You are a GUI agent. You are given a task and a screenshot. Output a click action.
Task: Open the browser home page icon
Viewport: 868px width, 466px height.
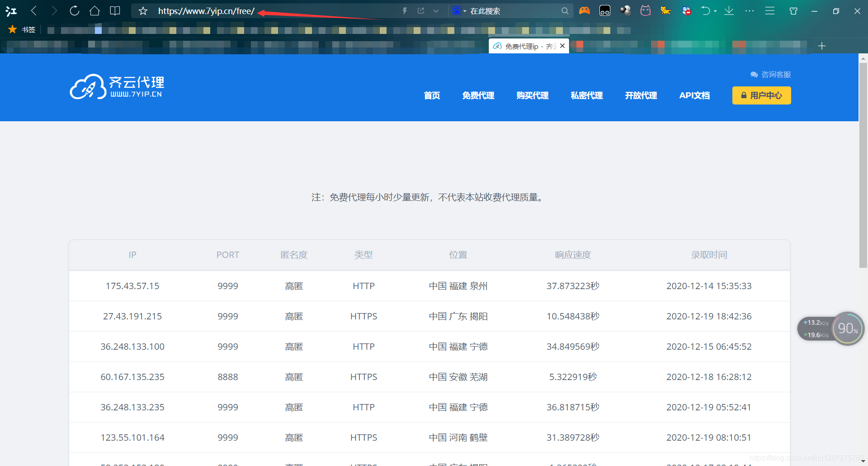tap(94, 11)
